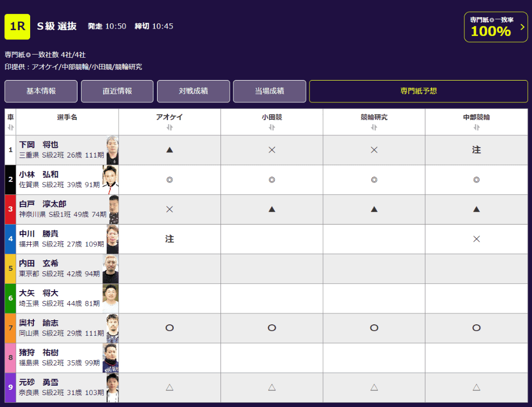Sort by 中部競輪 column arrows
The image size is (532, 407).
click(476, 127)
